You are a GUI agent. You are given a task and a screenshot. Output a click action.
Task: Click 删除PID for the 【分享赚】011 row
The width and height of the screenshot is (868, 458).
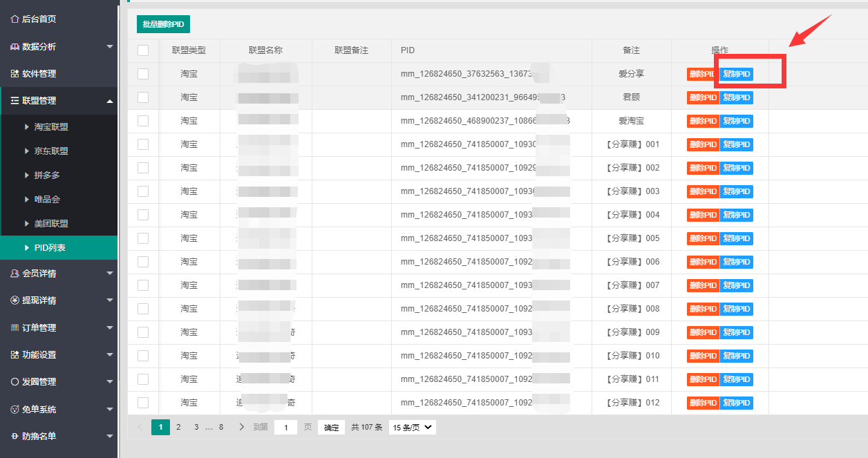[703, 379]
